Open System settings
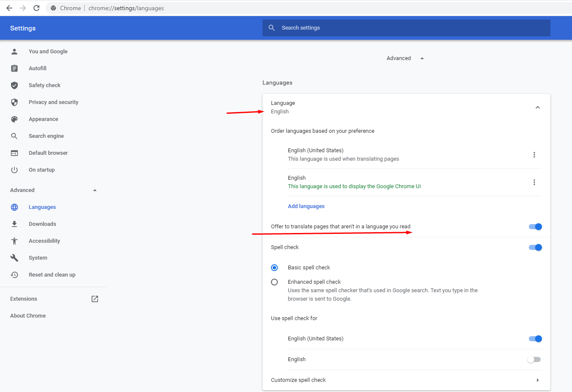 click(38, 258)
